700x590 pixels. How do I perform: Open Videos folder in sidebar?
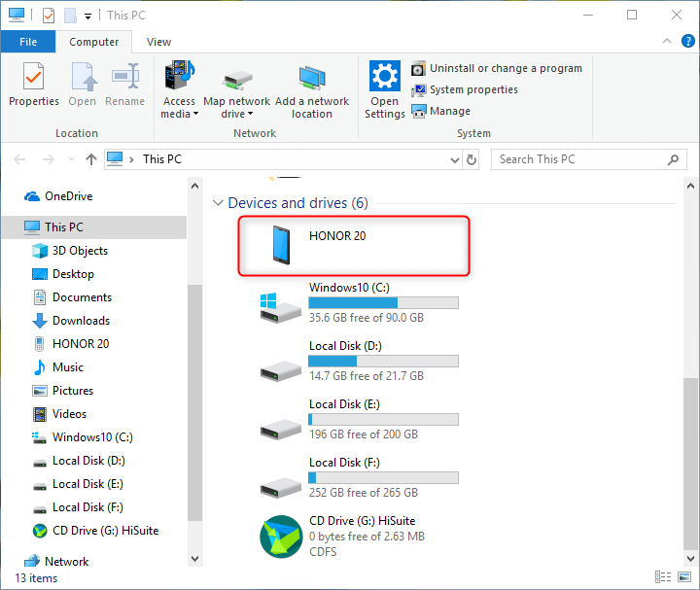(x=59, y=414)
